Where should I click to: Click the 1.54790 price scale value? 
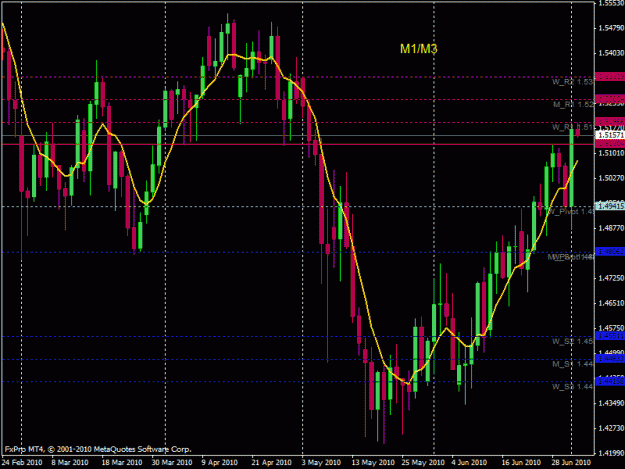611,28
